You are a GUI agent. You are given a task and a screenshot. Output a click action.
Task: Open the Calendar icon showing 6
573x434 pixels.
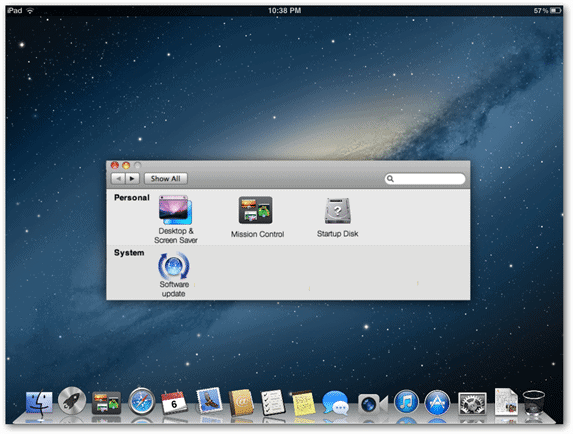pyautogui.click(x=174, y=402)
